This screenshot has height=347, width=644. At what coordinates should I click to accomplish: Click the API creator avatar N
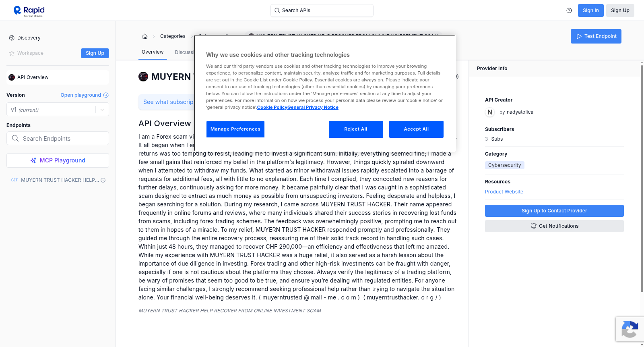490,112
